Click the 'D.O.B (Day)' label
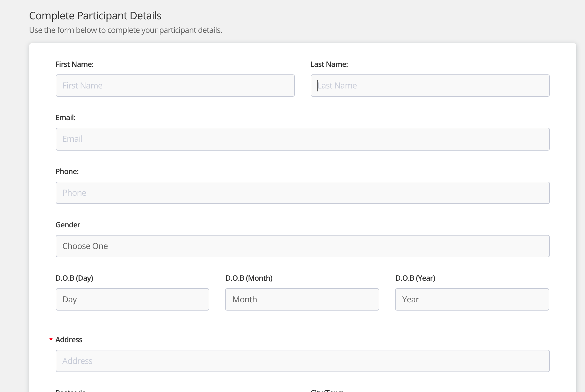The width and height of the screenshot is (585, 392). (74, 278)
